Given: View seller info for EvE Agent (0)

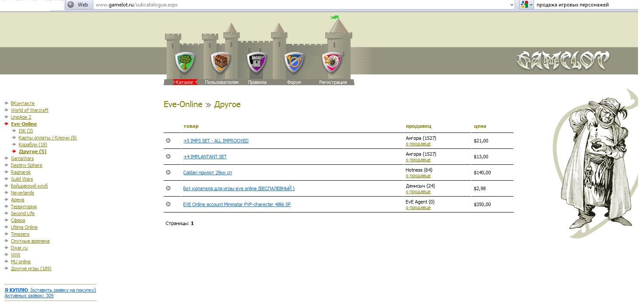Looking at the screenshot, I should (418, 207).
